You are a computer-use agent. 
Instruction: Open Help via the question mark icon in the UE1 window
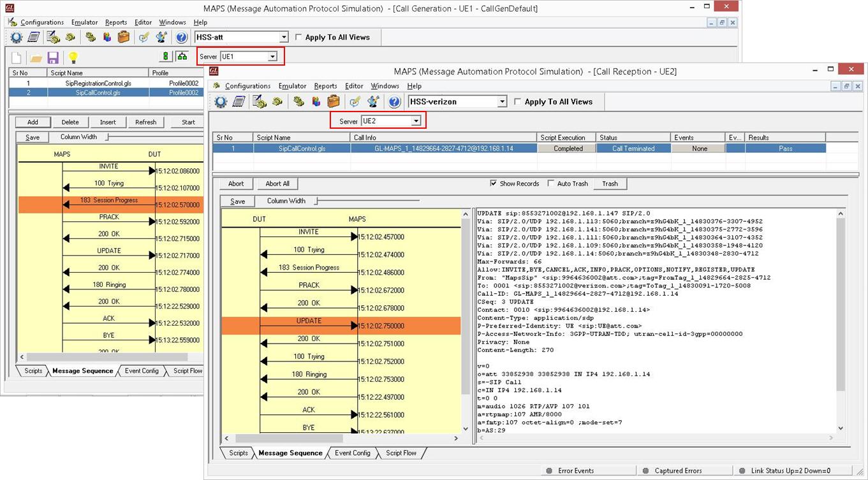pyautogui.click(x=182, y=38)
